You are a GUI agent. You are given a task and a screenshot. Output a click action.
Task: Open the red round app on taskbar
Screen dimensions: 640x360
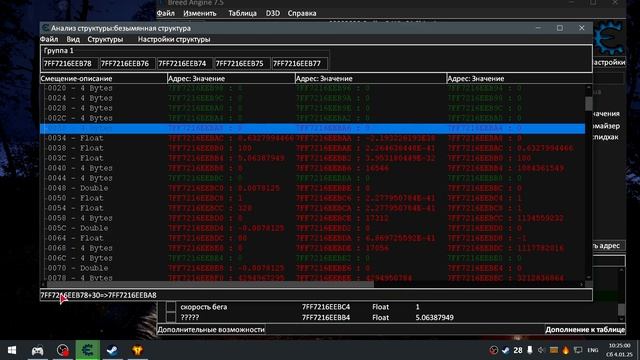(62, 350)
